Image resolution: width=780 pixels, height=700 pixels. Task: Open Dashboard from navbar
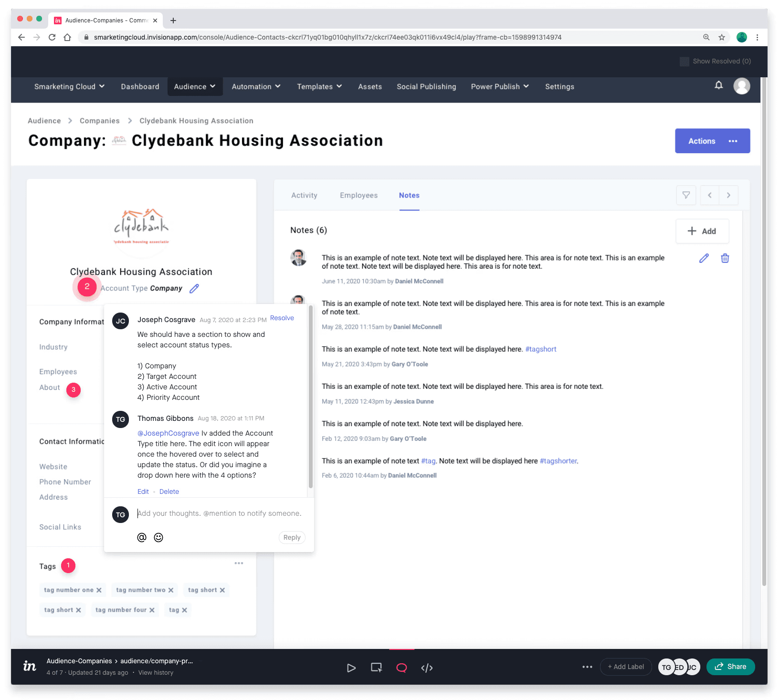pyautogui.click(x=140, y=87)
